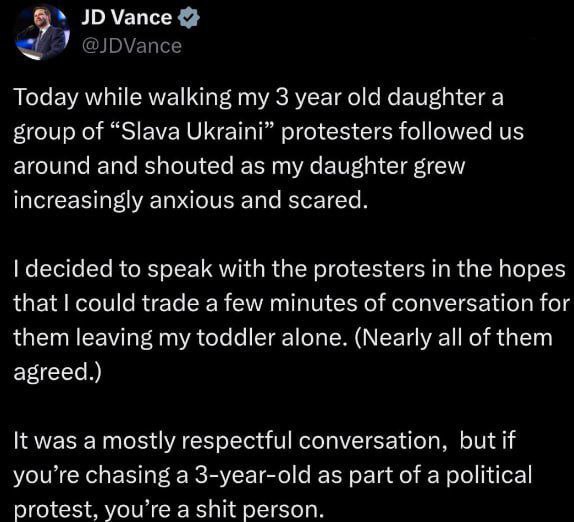Click the verified checkmark badge
This screenshot has width=574, height=522.
click(189, 18)
